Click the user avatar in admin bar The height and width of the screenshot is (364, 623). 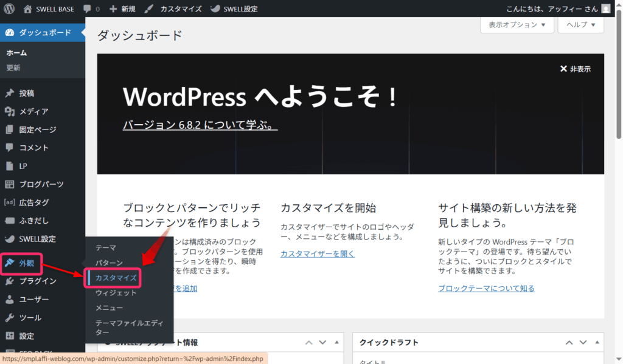coord(606,9)
